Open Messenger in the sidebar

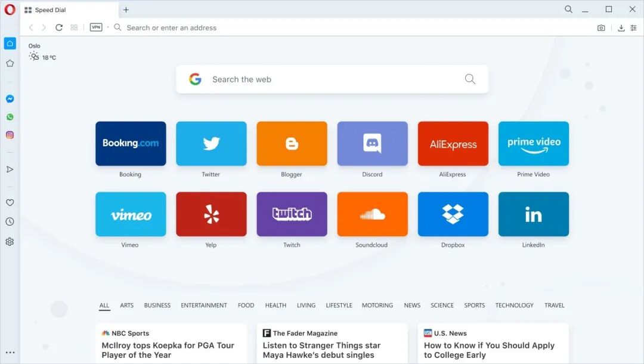click(x=10, y=98)
